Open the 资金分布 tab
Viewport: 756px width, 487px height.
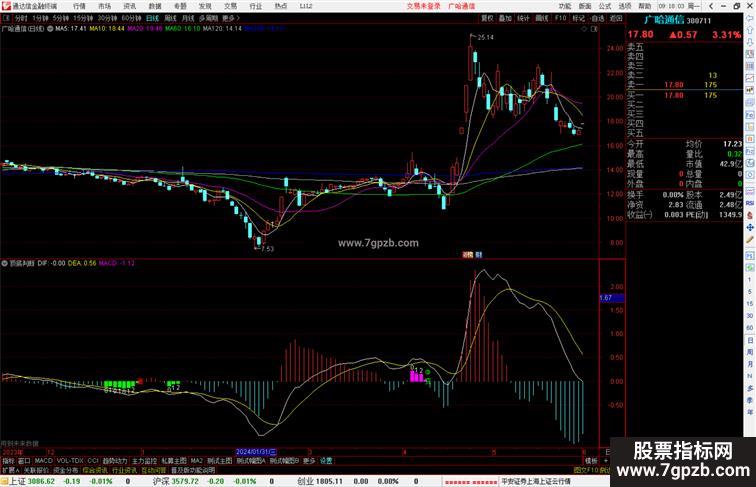coord(66,470)
